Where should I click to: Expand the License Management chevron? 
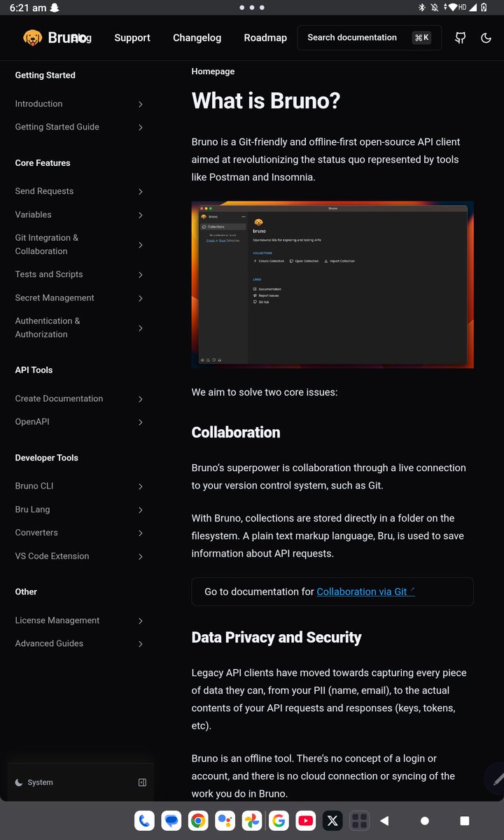141,621
